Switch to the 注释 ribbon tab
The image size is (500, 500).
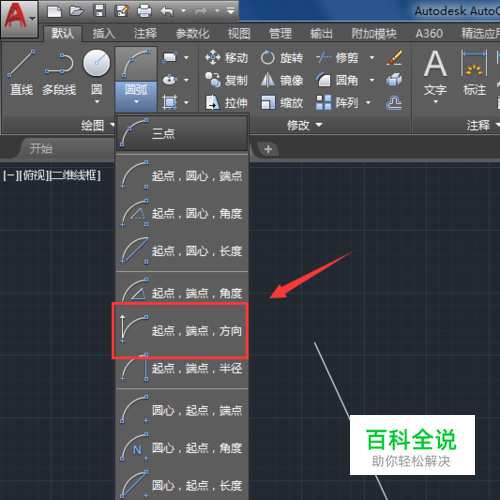[x=145, y=33]
